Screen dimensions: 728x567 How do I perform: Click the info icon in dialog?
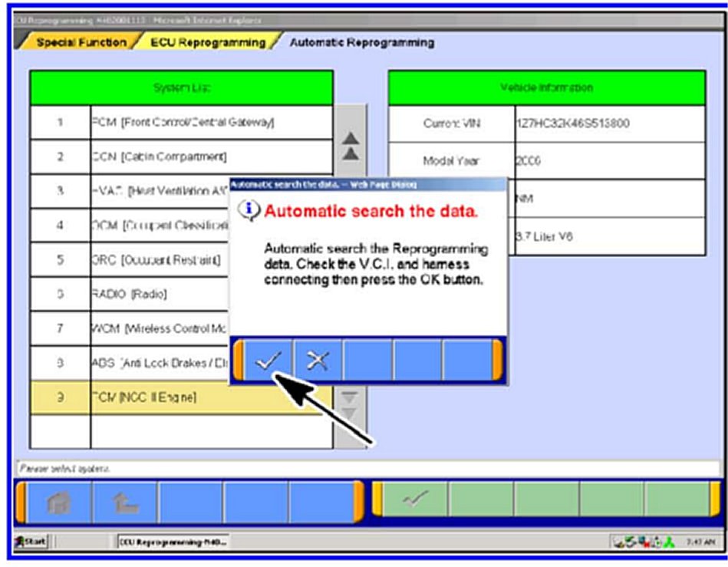pyautogui.click(x=249, y=212)
